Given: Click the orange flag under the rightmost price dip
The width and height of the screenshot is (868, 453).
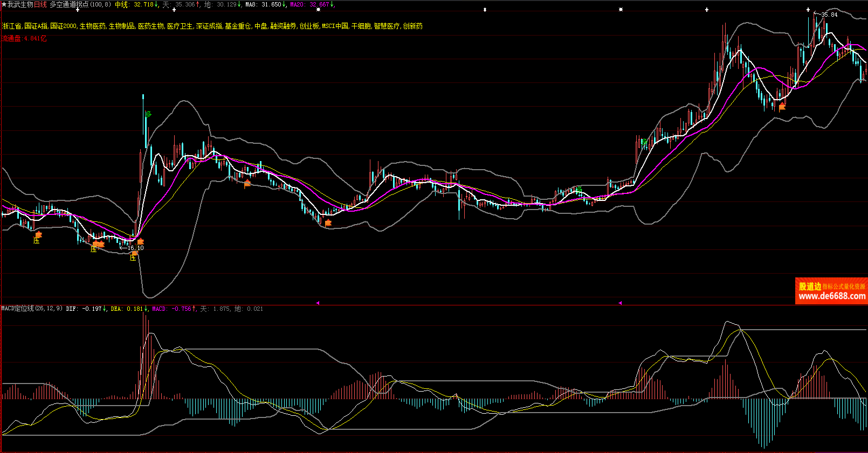Looking at the screenshot, I should 782,107.
